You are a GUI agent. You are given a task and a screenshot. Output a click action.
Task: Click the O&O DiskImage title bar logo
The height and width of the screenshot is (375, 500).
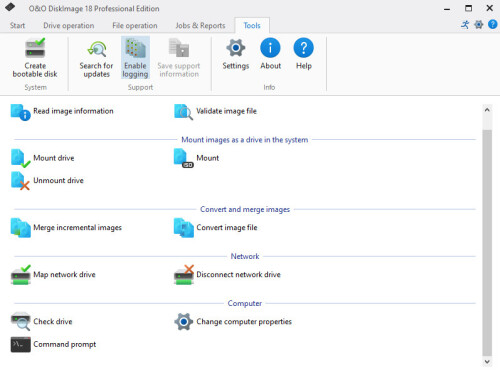(x=10, y=7)
